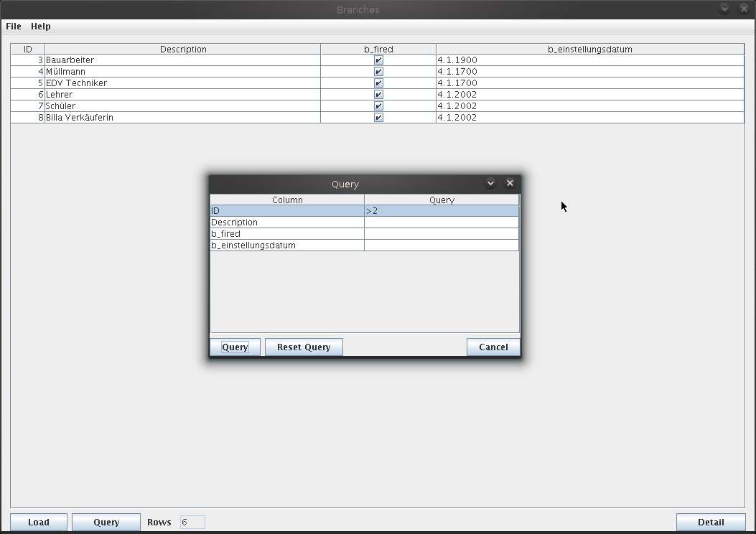Click the Query button beside Load
The width and height of the screenshot is (756, 534).
coord(106,522)
